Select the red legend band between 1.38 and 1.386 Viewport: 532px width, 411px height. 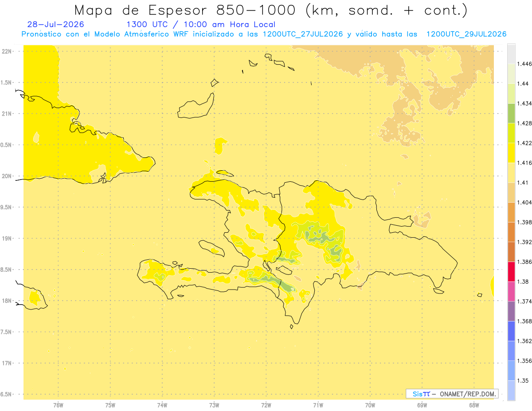[511, 272]
